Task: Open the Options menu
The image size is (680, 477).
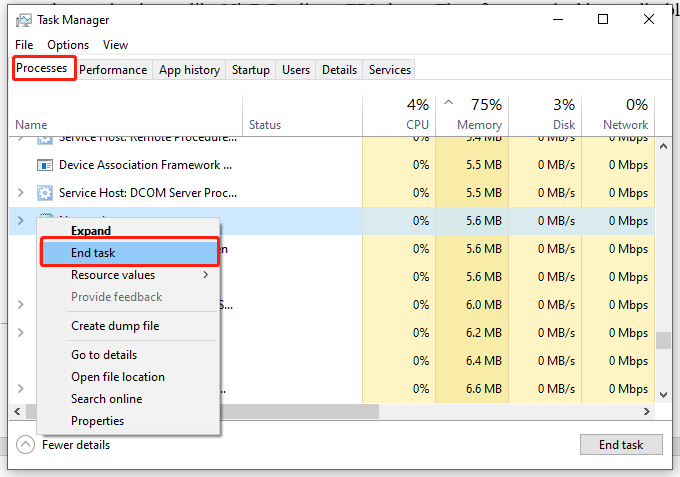Action: 68,45
